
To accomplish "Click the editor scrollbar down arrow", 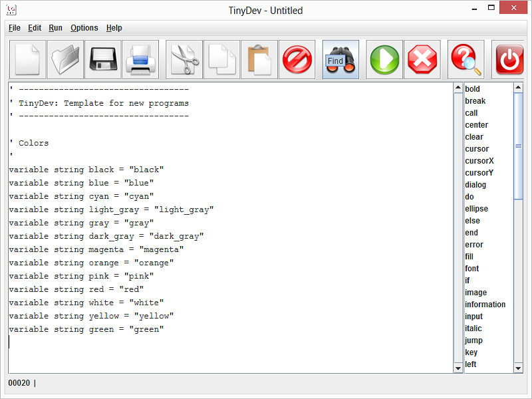I will coord(458,368).
